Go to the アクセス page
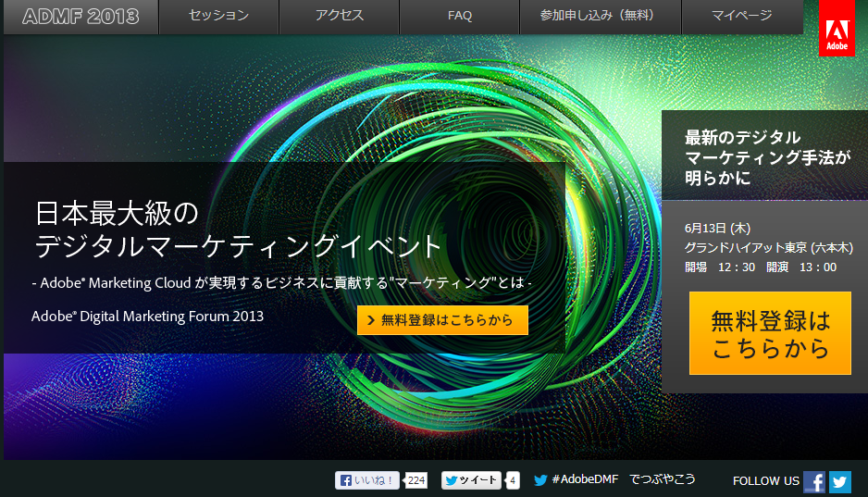Screen dimensions: 868x497 [x=339, y=16]
